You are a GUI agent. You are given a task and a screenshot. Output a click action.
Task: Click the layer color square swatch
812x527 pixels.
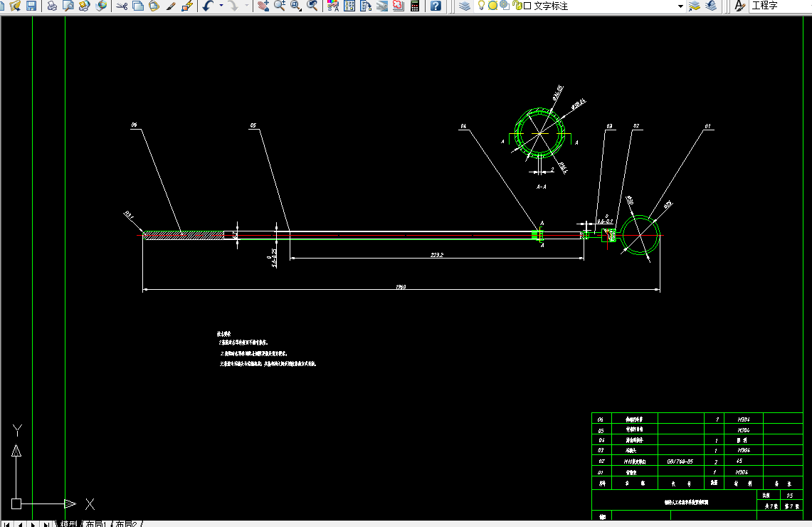[x=527, y=6]
